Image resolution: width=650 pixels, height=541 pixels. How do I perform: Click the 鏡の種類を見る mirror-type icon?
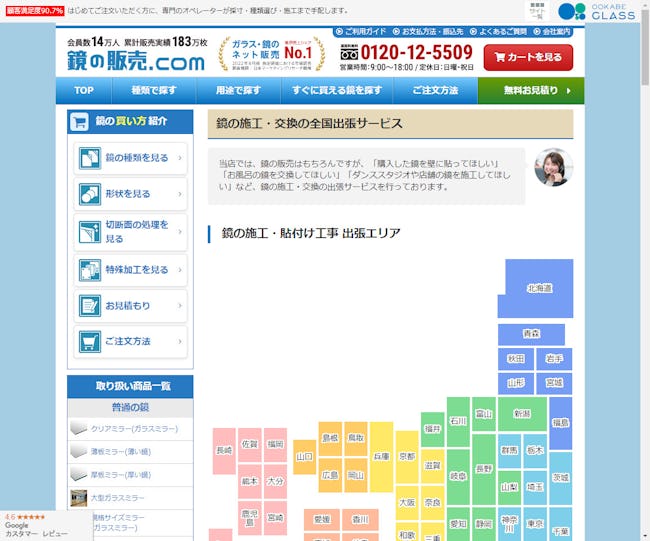tap(90, 158)
